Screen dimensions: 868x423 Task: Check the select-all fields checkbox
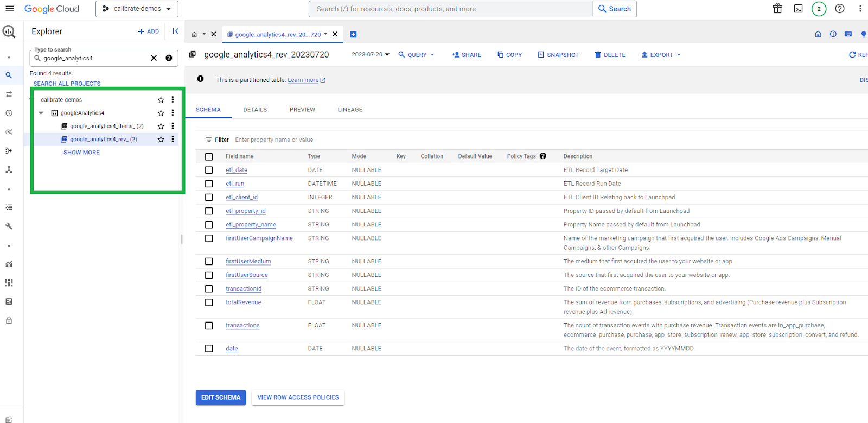(209, 157)
